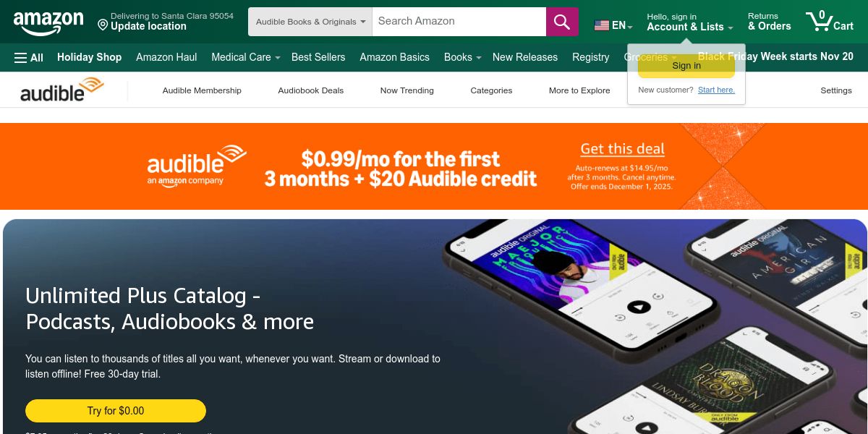Click the yellow Sign in button
The image size is (868, 434).
pyautogui.click(x=686, y=66)
